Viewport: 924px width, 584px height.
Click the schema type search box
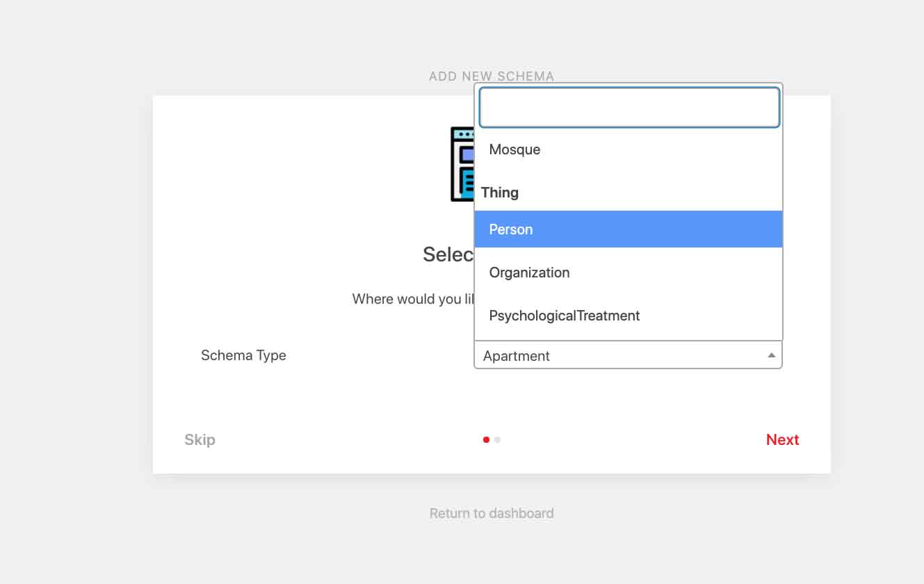click(x=629, y=107)
